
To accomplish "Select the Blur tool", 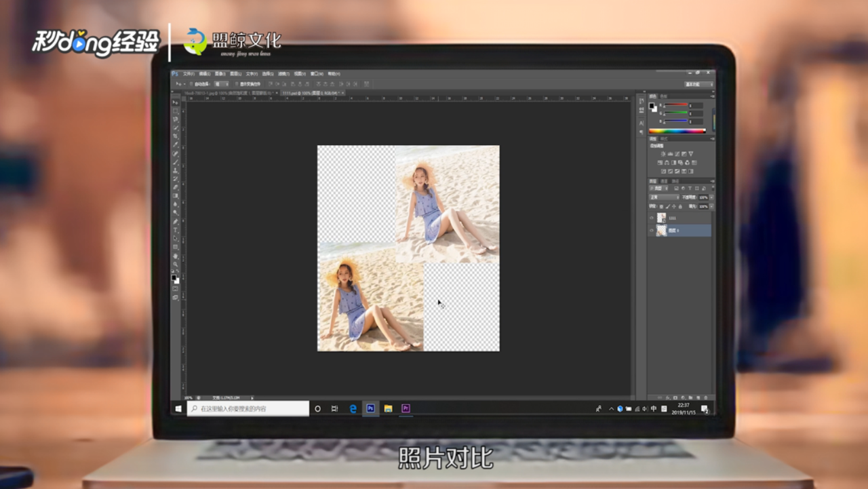I will coord(176,204).
